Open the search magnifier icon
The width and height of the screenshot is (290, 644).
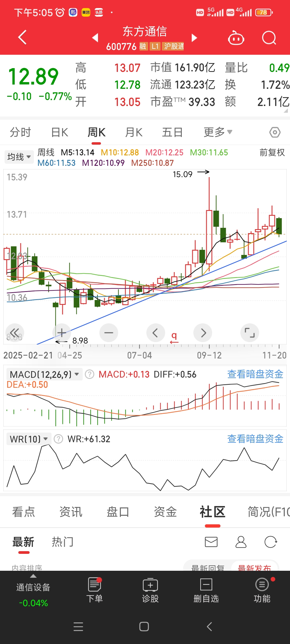coord(269,38)
